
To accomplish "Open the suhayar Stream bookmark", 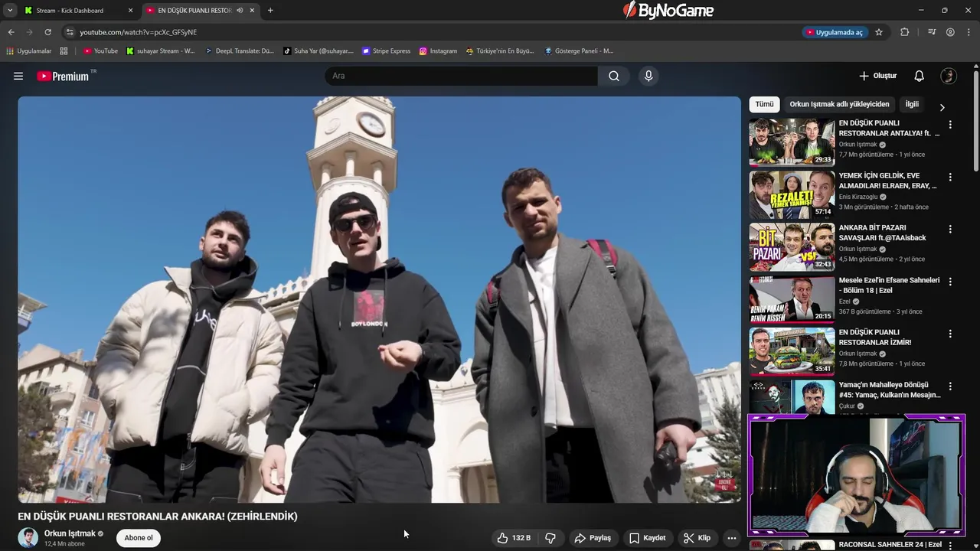I will pos(161,51).
